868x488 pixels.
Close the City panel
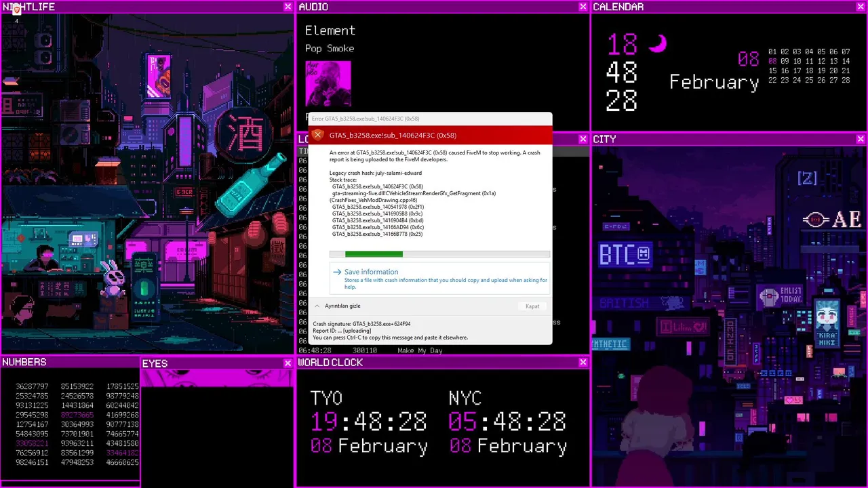(861, 139)
